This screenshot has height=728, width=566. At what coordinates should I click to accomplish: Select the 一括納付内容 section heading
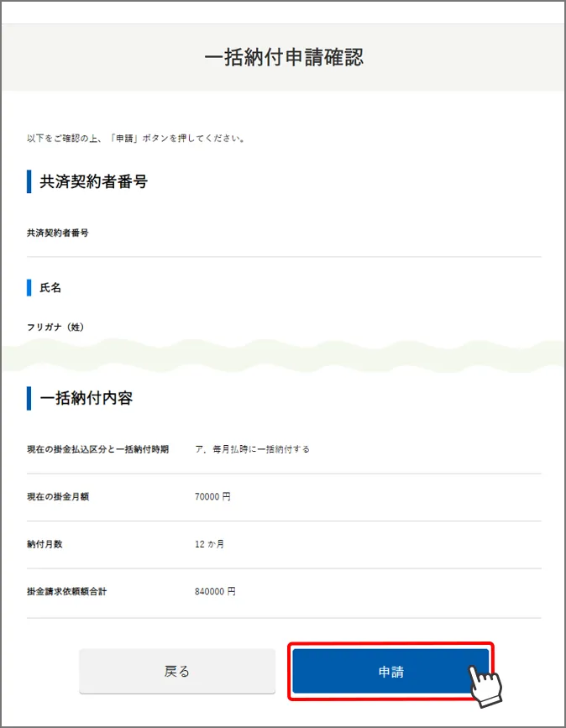[x=86, y=398]
